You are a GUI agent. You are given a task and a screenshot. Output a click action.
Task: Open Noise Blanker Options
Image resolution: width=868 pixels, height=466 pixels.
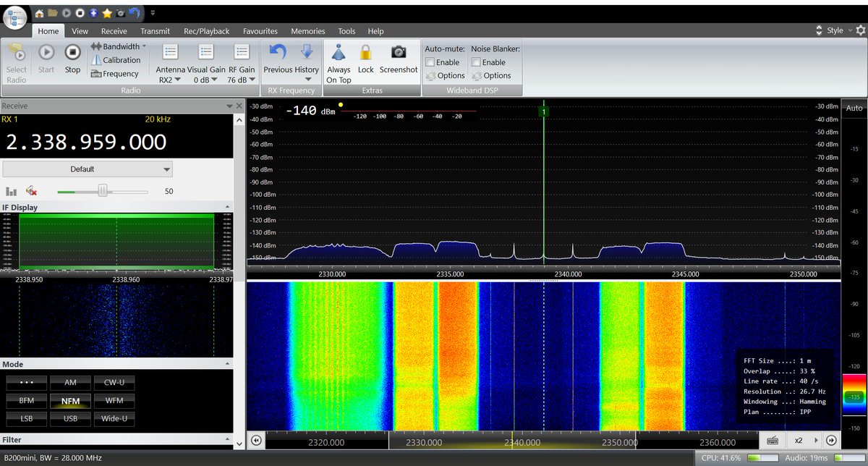[x=492, y=75]
